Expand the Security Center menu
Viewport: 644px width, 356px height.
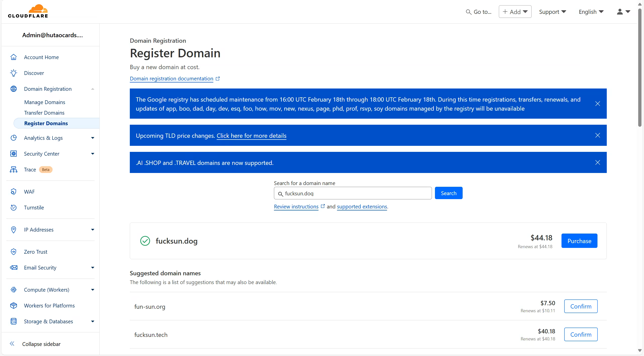(93, 154)
